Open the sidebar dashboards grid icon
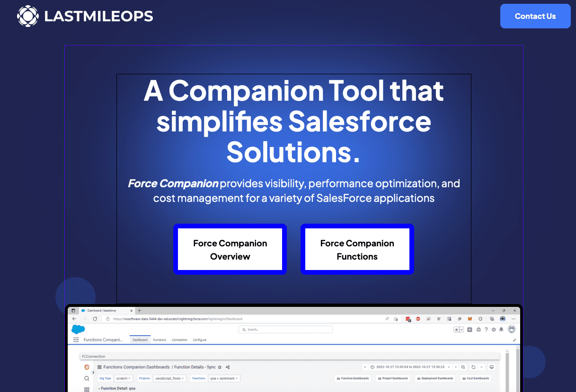Viewport: 576px width, 392px height. [x=87, y=389]
